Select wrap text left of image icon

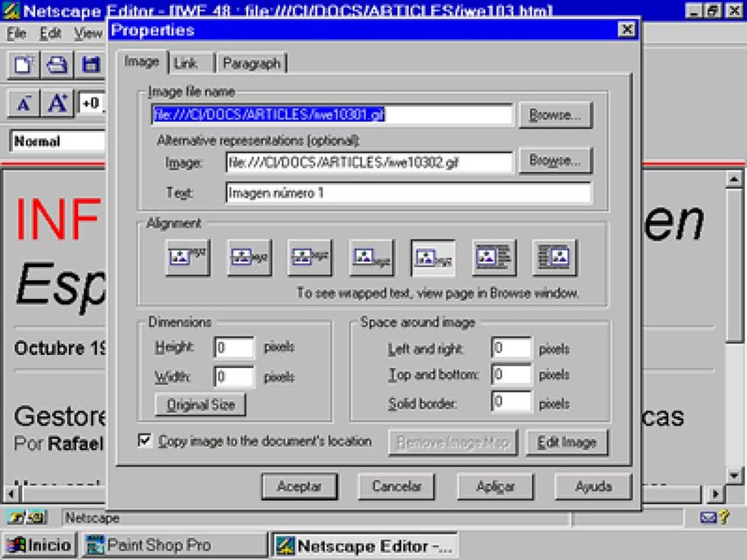554,257
